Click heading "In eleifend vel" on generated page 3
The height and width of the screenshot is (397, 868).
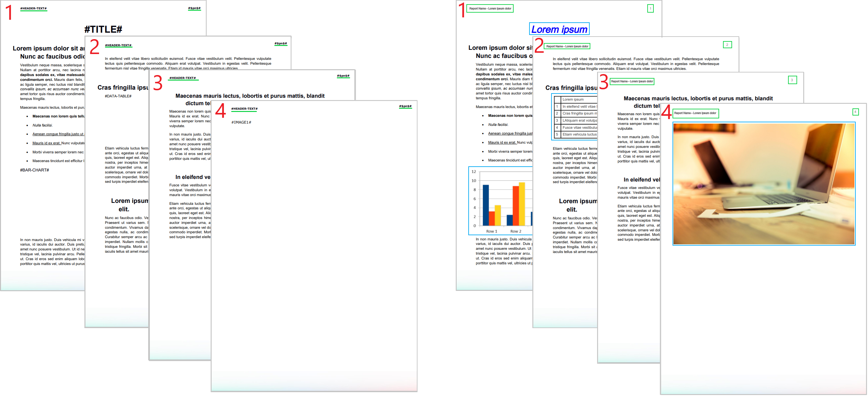pyautogui.click(x=641, y=180)
